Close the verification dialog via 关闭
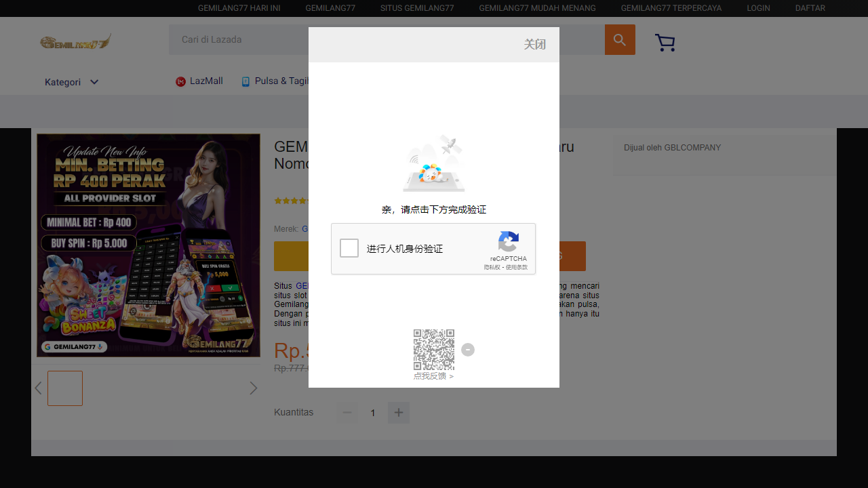868x488 pixels. [x=534, y=45]
